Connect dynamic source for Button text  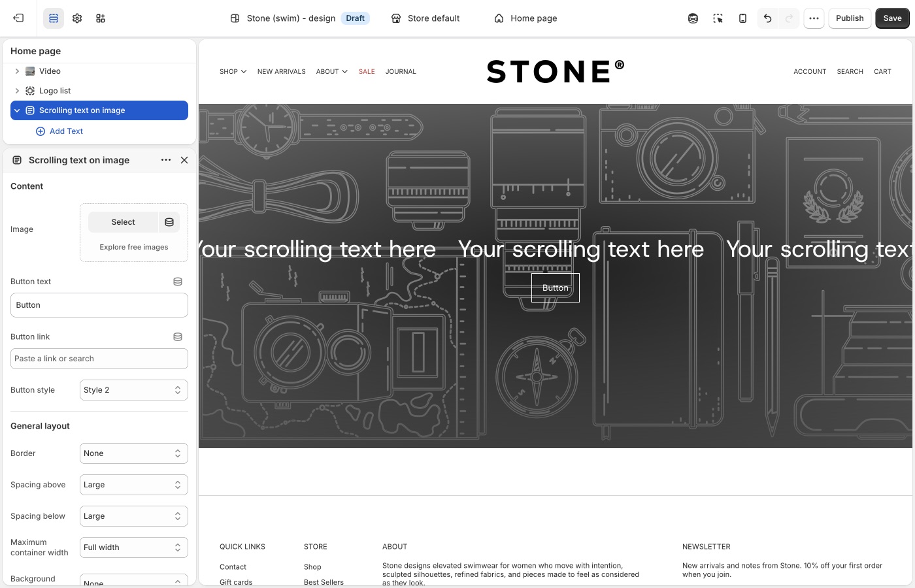[178, 282]
